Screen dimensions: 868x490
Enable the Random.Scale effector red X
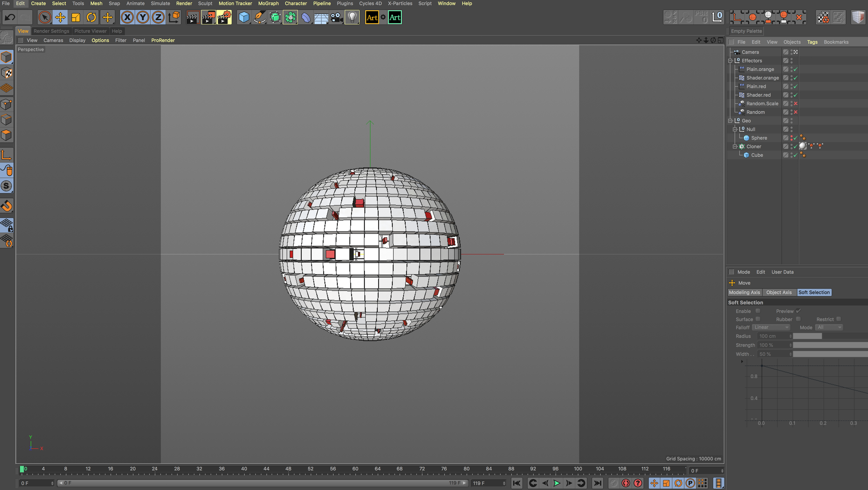(x=795, y=103)
